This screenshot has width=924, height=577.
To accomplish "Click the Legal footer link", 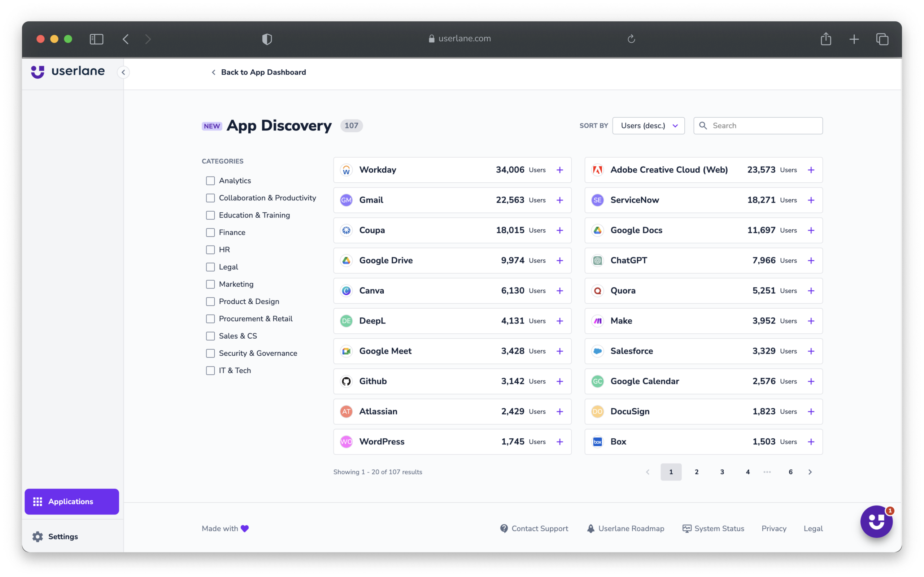I will coord(813,529).
